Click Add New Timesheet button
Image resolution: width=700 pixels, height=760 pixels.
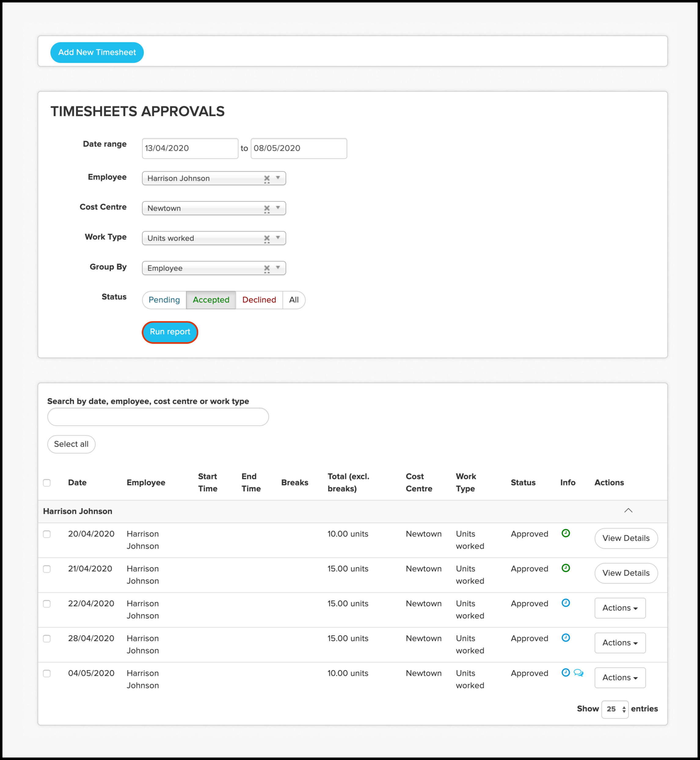tap(97, 52)
